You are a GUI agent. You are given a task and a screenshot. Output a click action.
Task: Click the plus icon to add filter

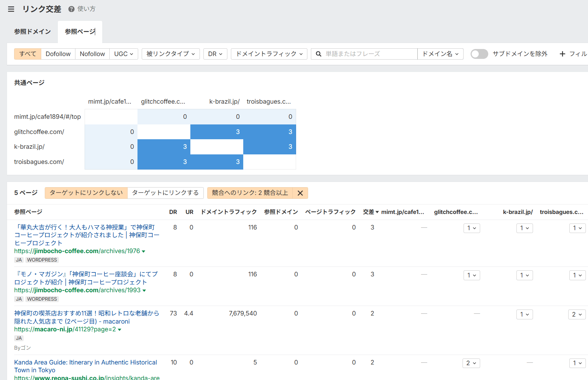[x=562, y=54]
